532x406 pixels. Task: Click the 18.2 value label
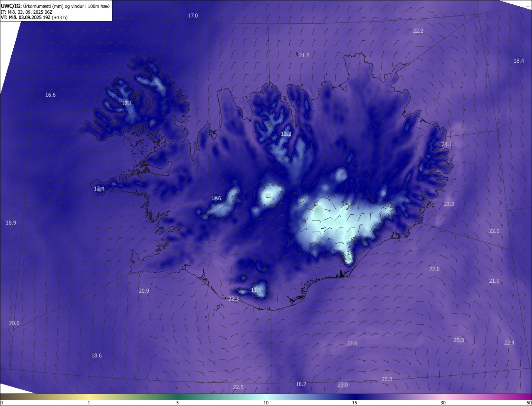coord(301,384)
